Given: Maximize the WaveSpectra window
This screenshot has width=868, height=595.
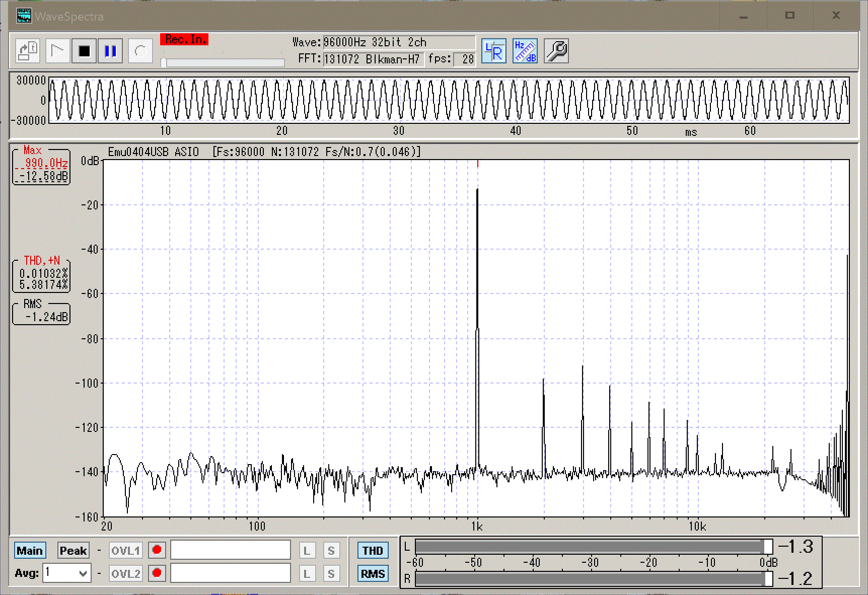Looking at the screenshot, I should [789, 16].
